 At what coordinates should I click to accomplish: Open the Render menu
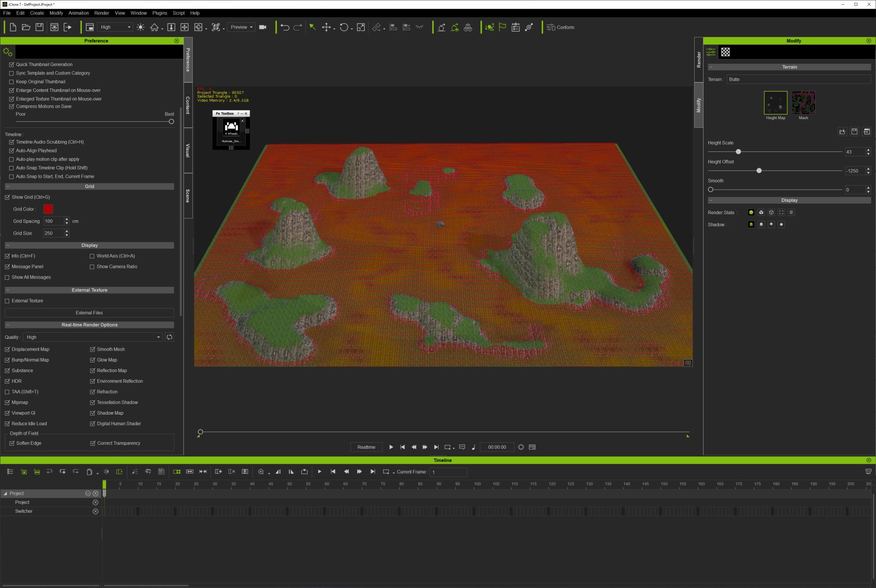tap(102, 13)
